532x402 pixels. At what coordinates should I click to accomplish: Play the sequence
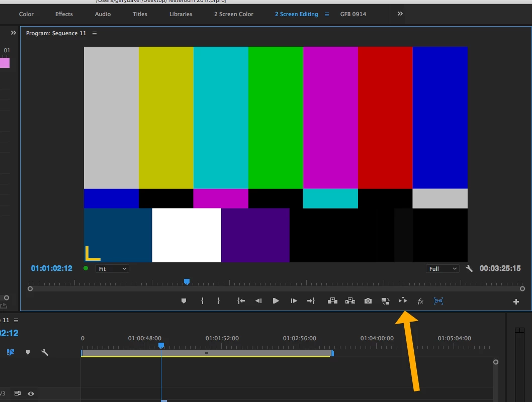coord(276,300)
